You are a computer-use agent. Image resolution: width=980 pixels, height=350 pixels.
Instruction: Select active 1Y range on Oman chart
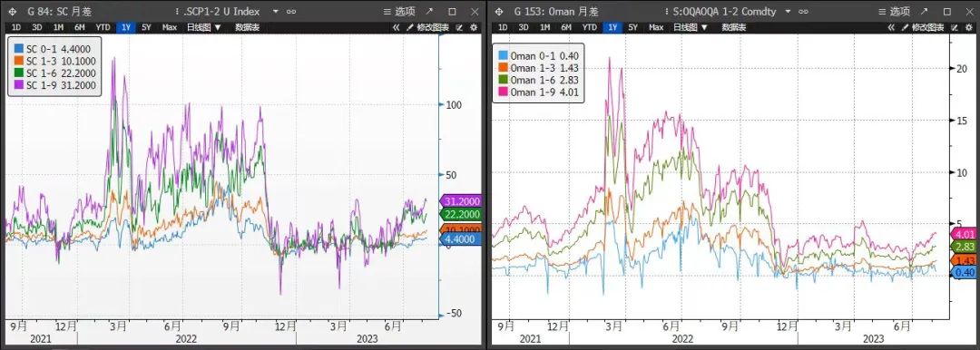(612, 27)
